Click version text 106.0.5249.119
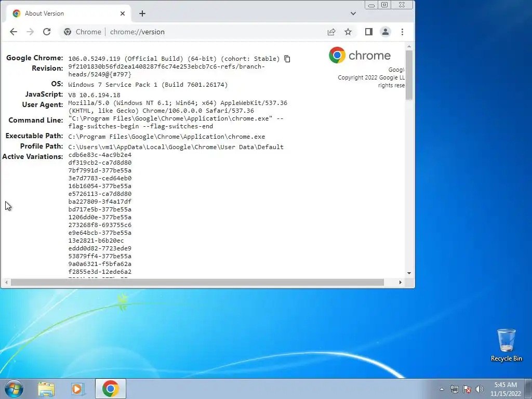The image size is (532, 399). [95, 59]
